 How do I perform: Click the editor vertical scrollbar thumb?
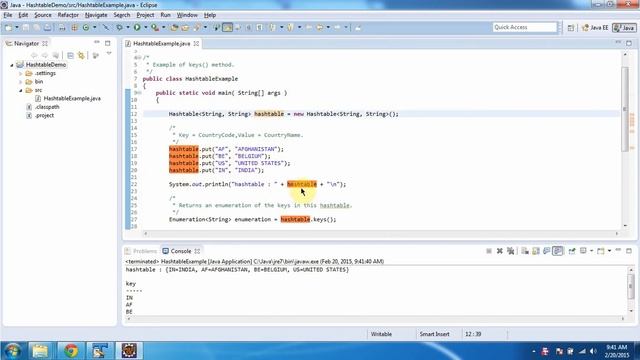[x=625, y=108]
